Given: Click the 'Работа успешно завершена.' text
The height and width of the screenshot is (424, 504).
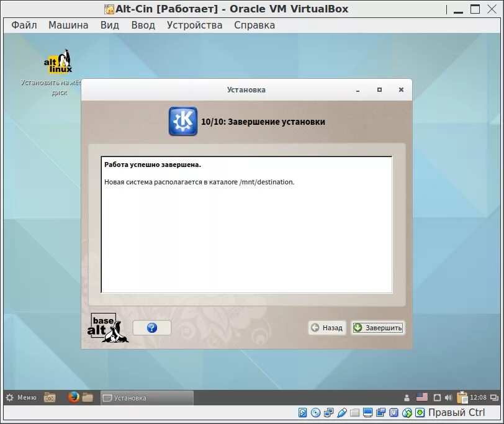Looking at the screenshot, I should click(152, 165).
